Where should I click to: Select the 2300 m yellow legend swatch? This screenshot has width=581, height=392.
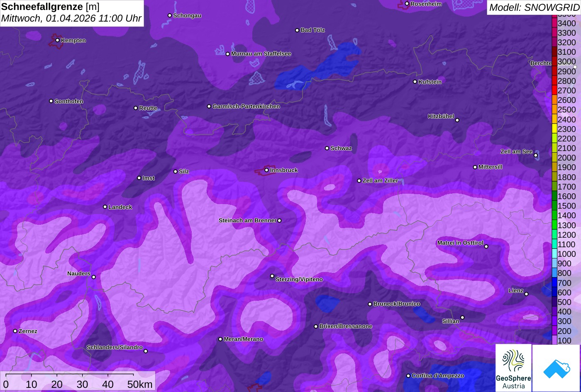554,129
